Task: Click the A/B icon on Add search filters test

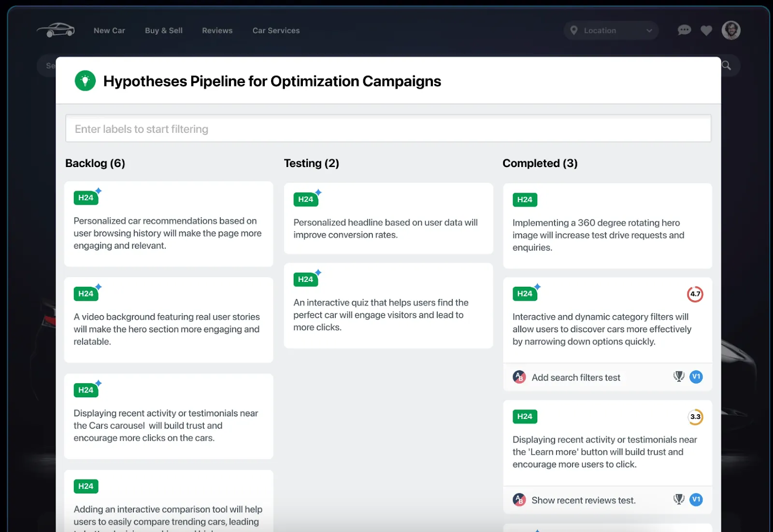Action: [x=518, y=377]
